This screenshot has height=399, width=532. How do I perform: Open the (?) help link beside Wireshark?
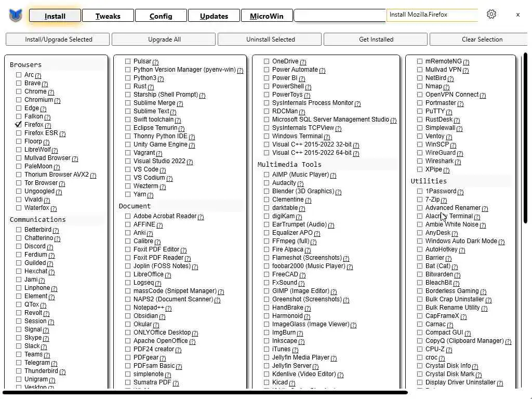pyautogui.click(x=458, y=162)
